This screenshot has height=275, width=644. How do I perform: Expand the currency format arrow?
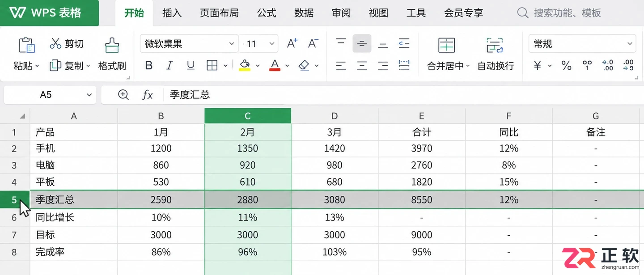(x=550, y=66)
